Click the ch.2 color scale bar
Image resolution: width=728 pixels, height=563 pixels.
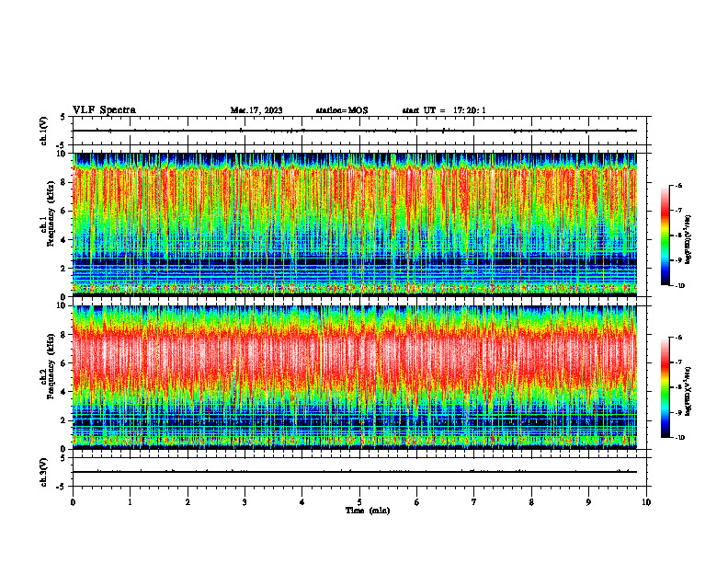pyautogui.click(x=665, y=387)
